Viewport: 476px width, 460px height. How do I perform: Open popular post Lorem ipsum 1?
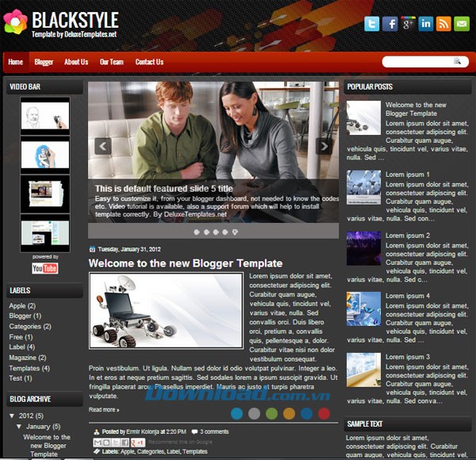point(408,174)
